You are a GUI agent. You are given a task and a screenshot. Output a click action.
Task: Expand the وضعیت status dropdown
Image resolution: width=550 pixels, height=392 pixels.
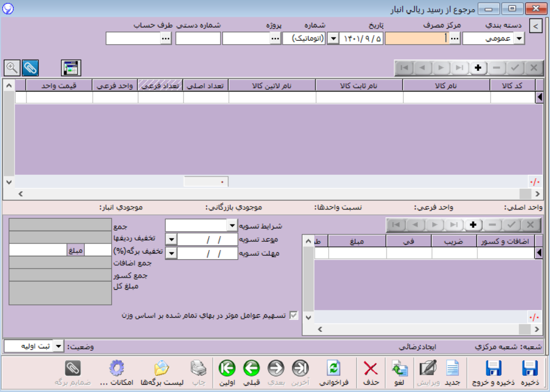(x=59, y=347)
